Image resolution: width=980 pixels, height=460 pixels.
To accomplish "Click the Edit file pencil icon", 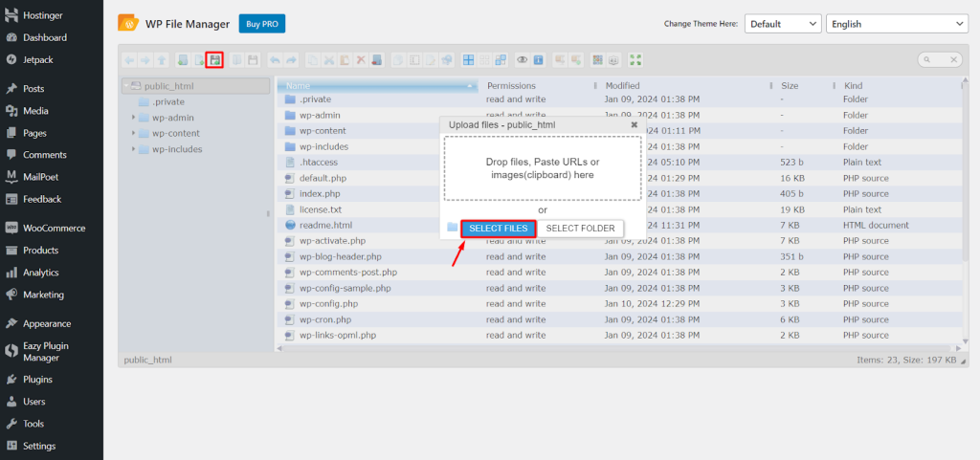I will [430, 60].
